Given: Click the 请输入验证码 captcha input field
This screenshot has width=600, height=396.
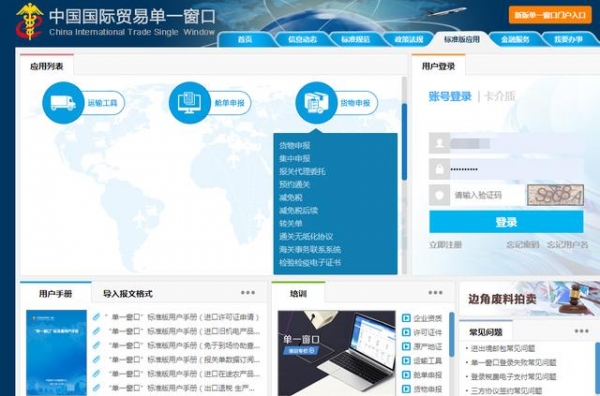Looking at the screenshot, I should pos(488,195).
